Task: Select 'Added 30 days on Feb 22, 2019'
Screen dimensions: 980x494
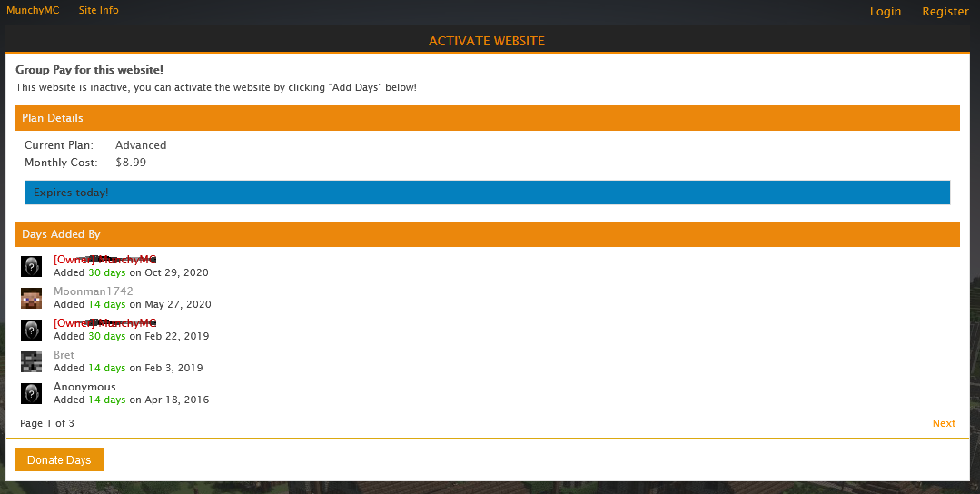Action: point(132,336)
